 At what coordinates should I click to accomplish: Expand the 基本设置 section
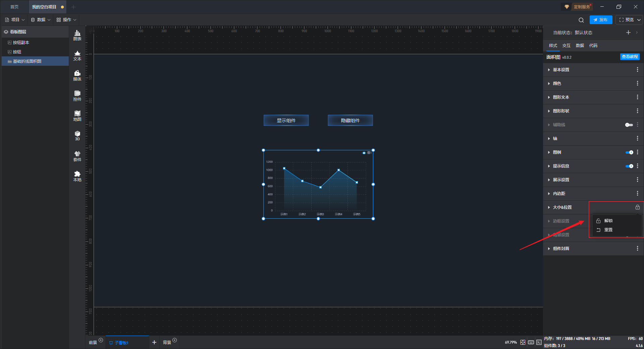pyautogui.click(x=561, y=70)
